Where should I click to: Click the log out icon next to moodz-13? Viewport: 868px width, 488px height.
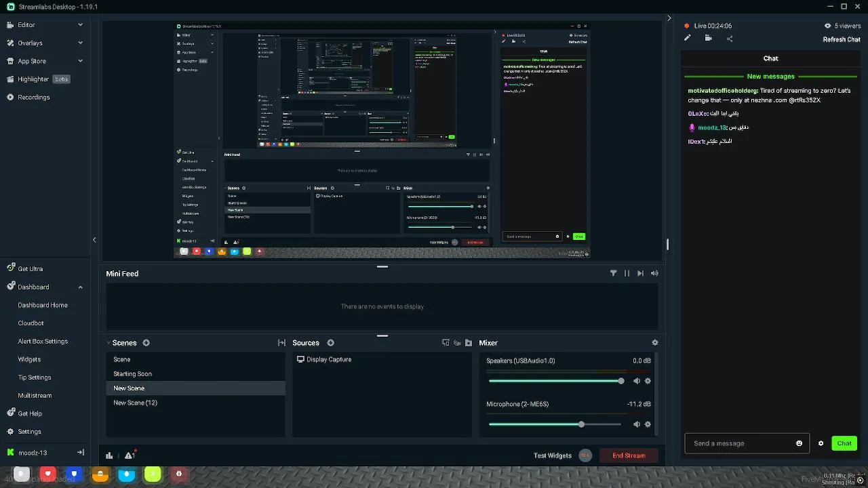[x=80, y=453]
